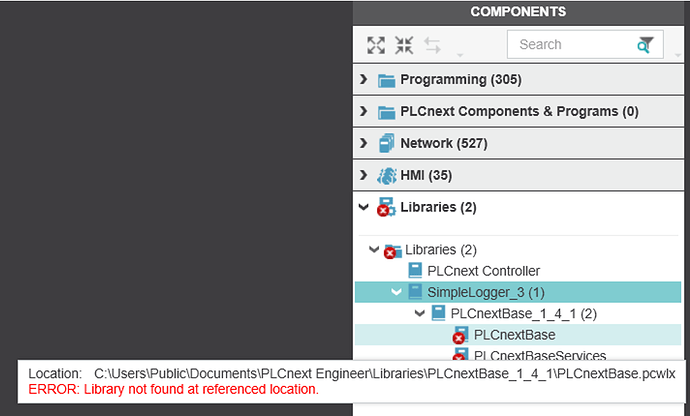Image resolution: width=690 pixels, height=416 pixels.
Task: Click the PLCnext Controller library book icon
Action: (x=415, y=270)
